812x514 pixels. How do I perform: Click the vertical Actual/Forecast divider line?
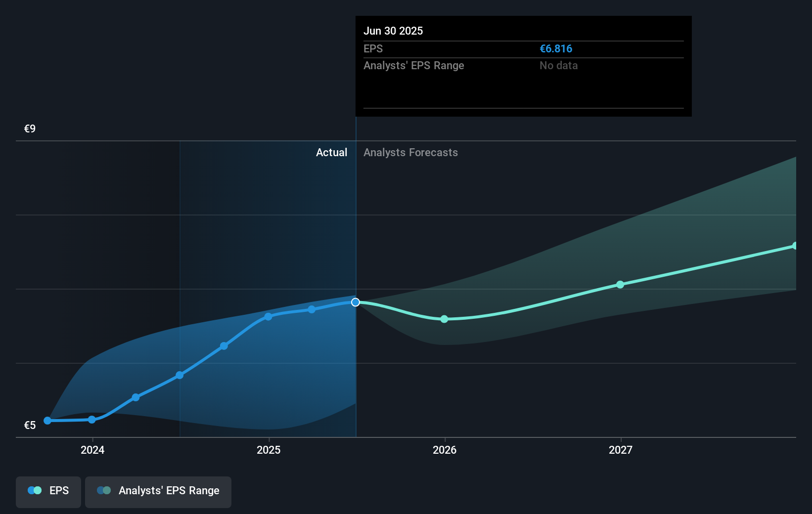355,222
